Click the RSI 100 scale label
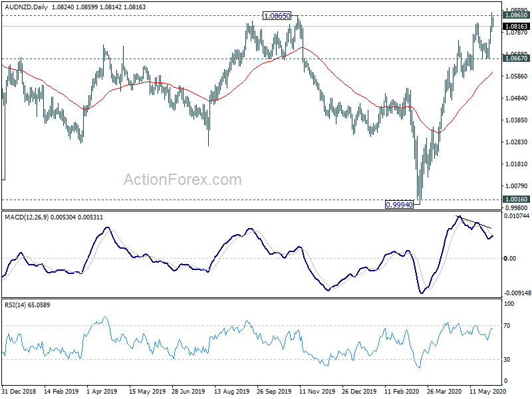532x399 pixels. pyautogui.click(x=509, y=304)
